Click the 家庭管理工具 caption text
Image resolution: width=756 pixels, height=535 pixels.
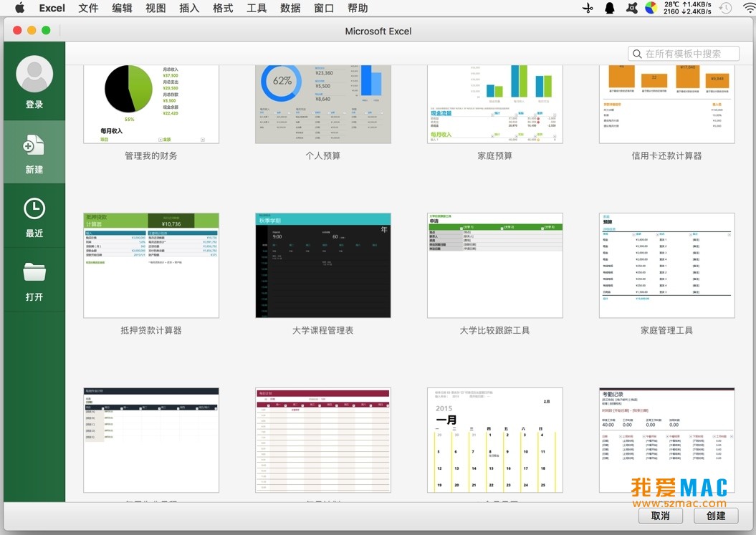point(667,330)
